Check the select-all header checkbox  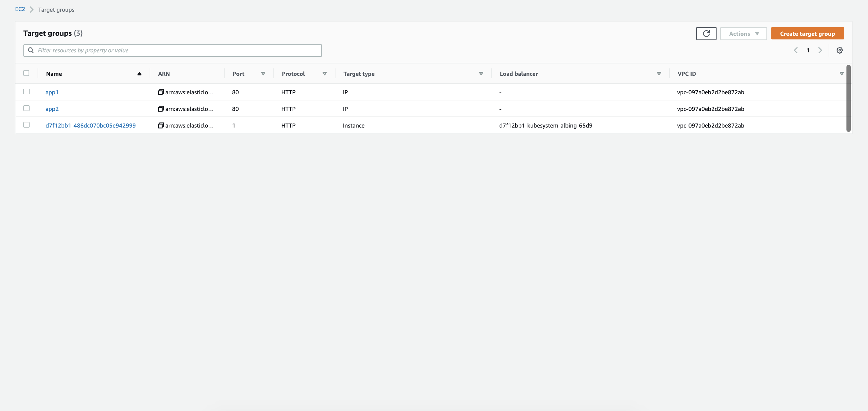pos(26,73)
